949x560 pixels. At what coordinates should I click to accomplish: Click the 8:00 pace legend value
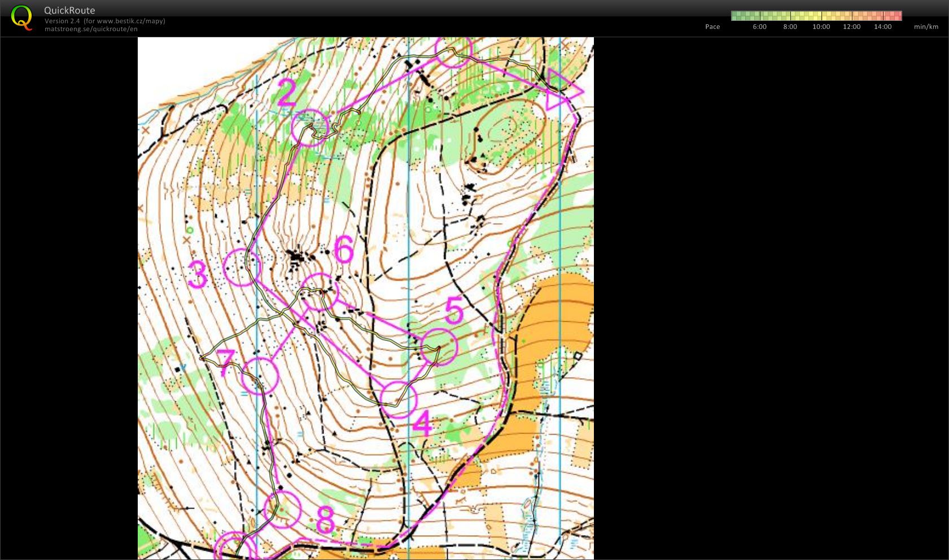click(x=790, y=27)
